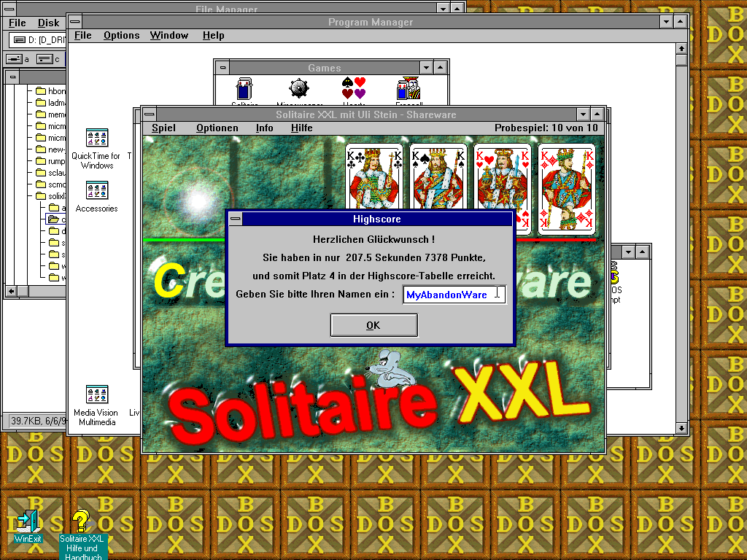Select the new- folder in File Manager
Viewport: 747px width, 560px height.
point(51,149)
